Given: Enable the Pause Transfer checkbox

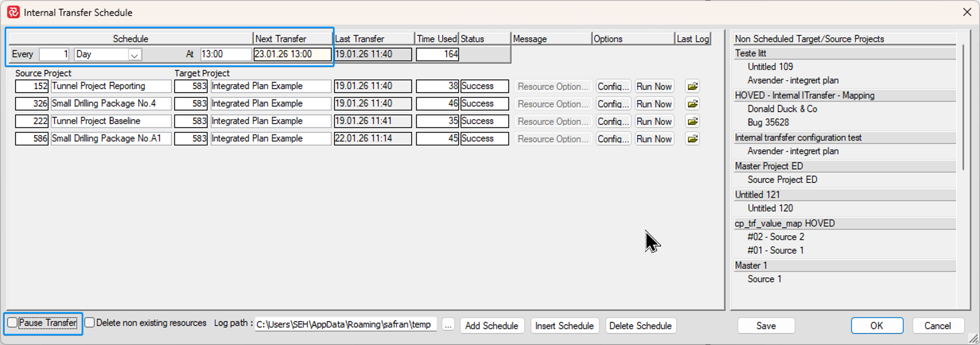Looking at the screenshot, I should (13, 323).
